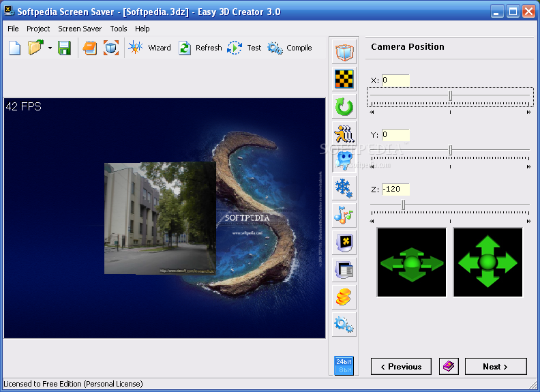Go to the Next step
This screenshot has height=392, width=540.
(496, 367)
